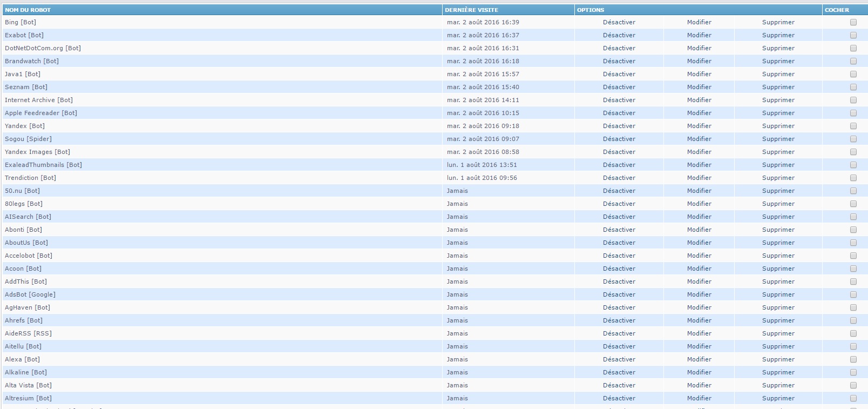Viewport: 868px width, 409px height.
Task: Check the box in Exabot [Bot] row
Action: (x=853, y=35)
